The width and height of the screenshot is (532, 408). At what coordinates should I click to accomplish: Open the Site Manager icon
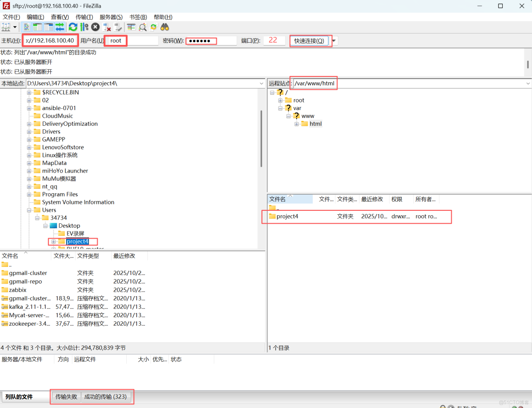point(6,27)
